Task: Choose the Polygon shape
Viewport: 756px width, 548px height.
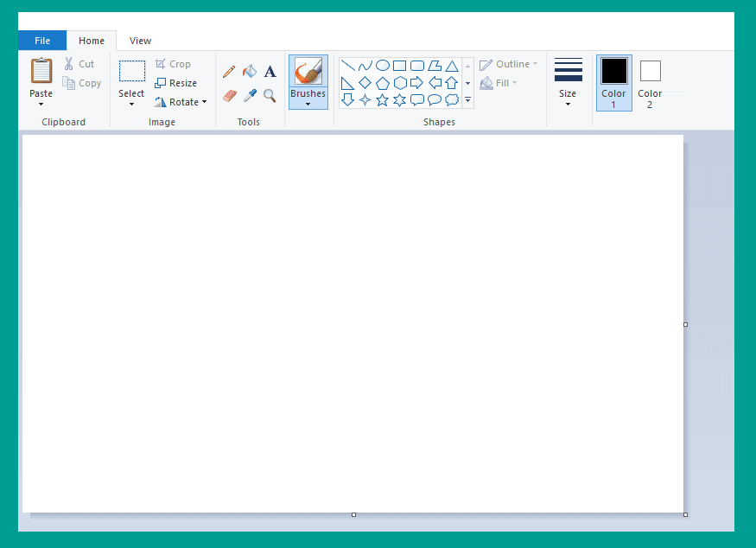Action: 435,66
